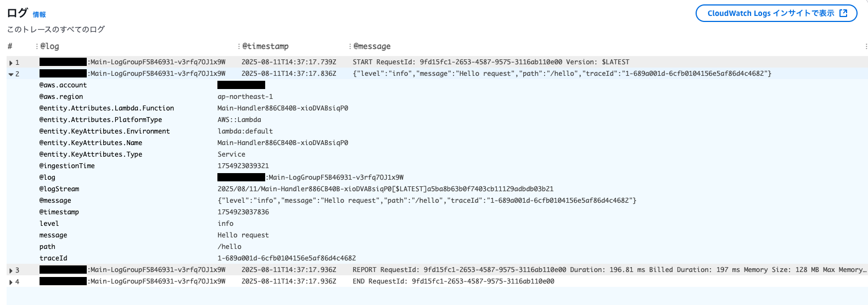Click CloudWatch Logs インサイトで表示 button
This screenshot has width=868, height=305.
click(776, 13)
